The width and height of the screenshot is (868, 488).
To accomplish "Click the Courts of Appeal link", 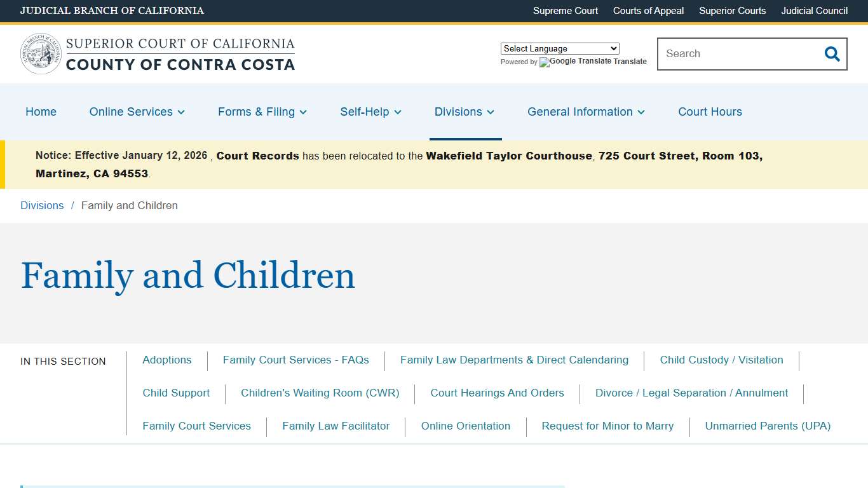I will [648, 11].
